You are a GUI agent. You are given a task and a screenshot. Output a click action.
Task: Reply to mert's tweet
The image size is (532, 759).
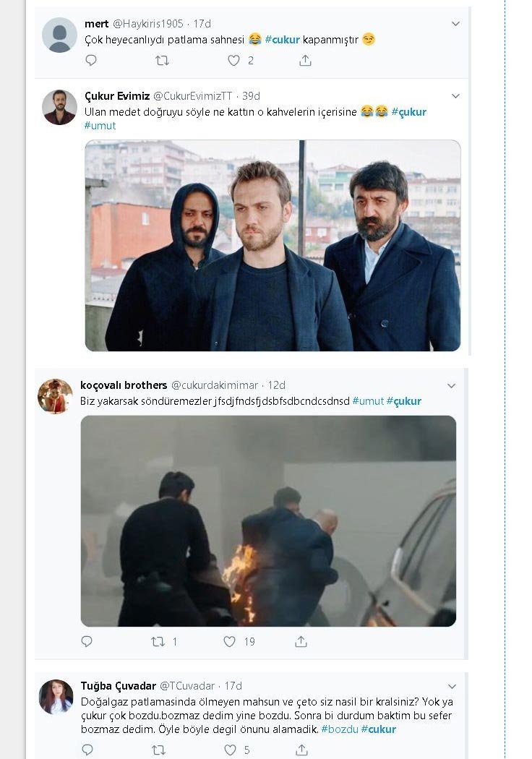(90, 61)
